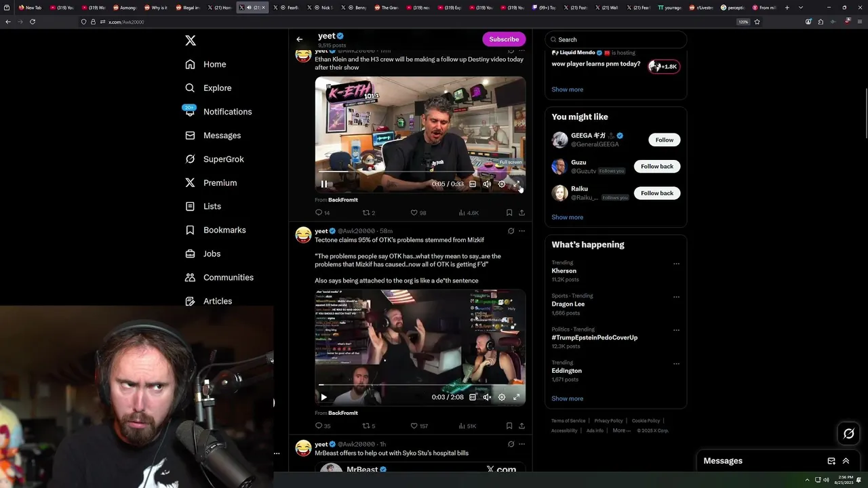The height and width of the screenshot is (488, 868).
Task: Unmute the Tectone video
Action: point(487,397)
